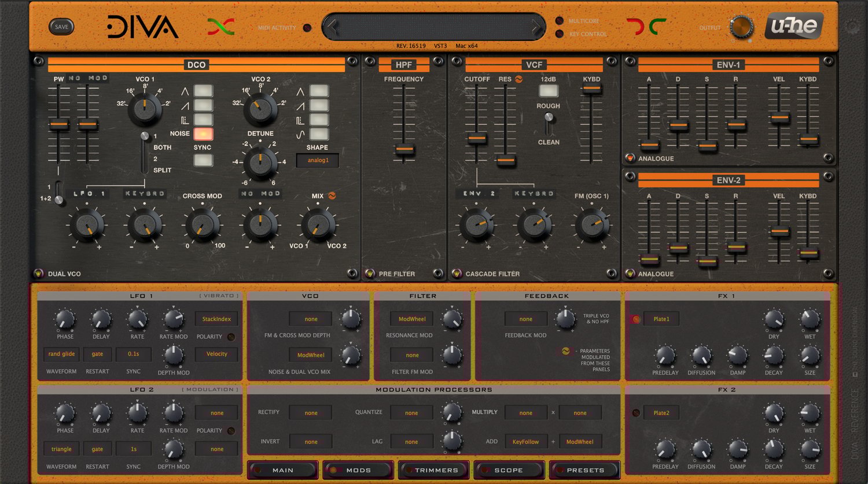Open the Plate2 effect type selector
The height and width of the screenshot is (484, 868).
click(661, 413)
